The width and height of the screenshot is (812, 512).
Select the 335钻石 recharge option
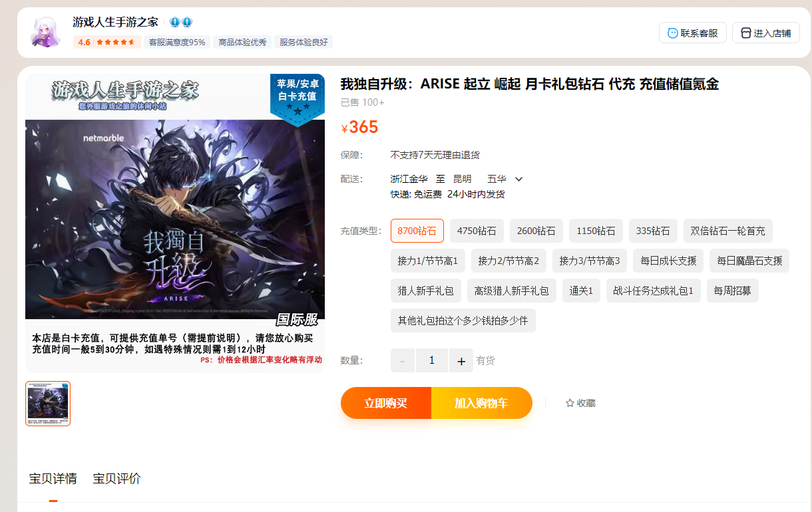(653, 231)
